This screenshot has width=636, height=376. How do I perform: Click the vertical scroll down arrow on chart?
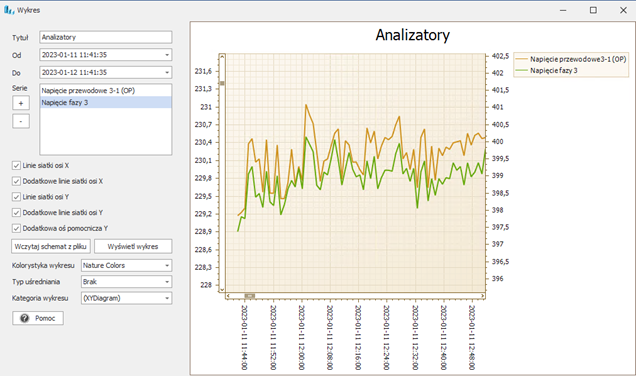[222, 289]
